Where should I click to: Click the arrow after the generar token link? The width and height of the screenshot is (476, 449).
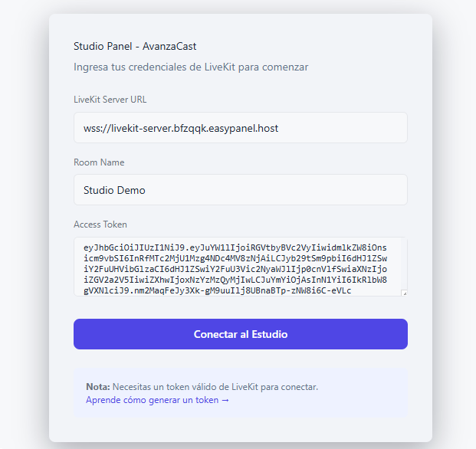(x=225, y=400)
